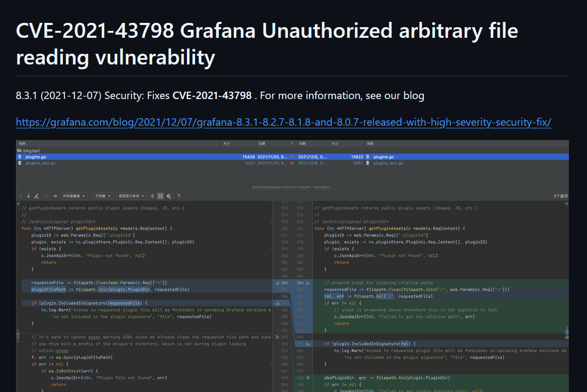Apply change with double-chevron at right line 298

pos(308,378)
